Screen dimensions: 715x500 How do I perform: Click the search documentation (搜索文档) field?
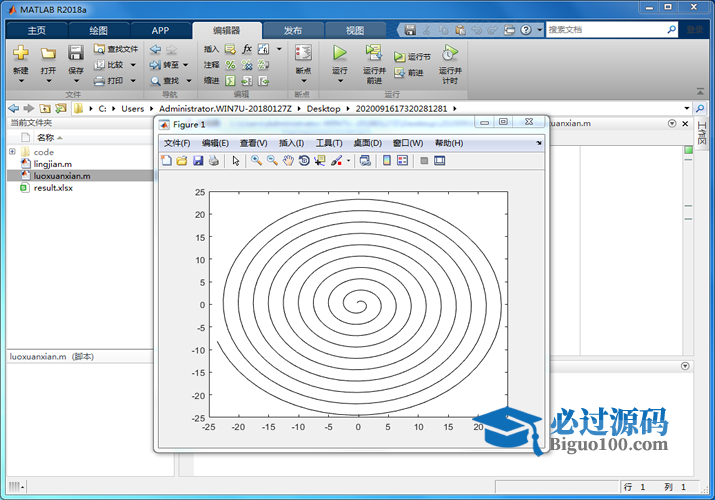click(605, 30)
